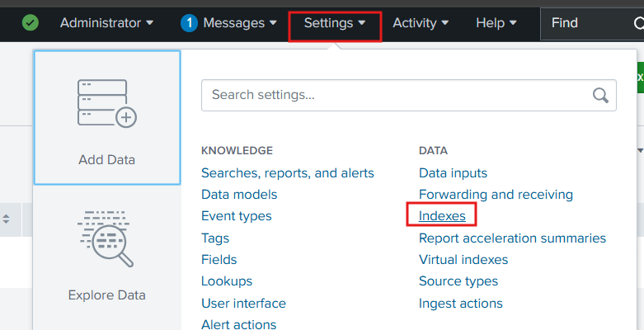Collapse the Settings menu
Viewport: 644px width, 330px height.
(x=335, y=23)
